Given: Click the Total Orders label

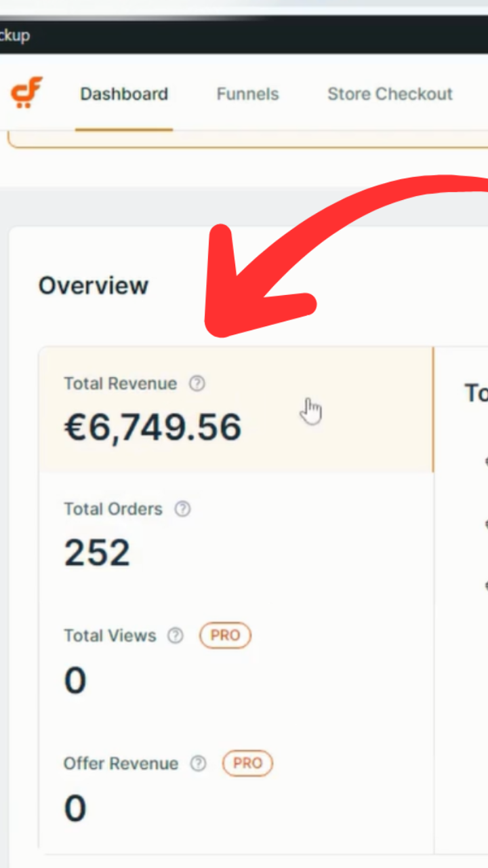Looking at the screenshot, I should point(113,509).
